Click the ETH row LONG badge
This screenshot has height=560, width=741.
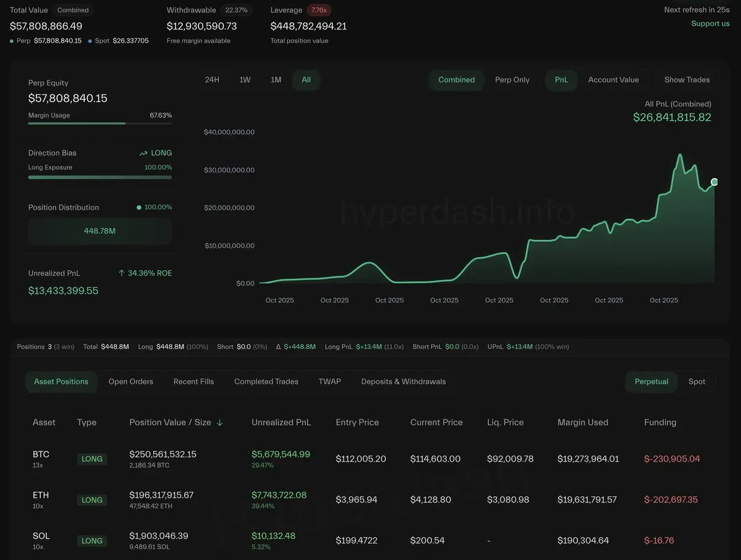coord(92,500)
